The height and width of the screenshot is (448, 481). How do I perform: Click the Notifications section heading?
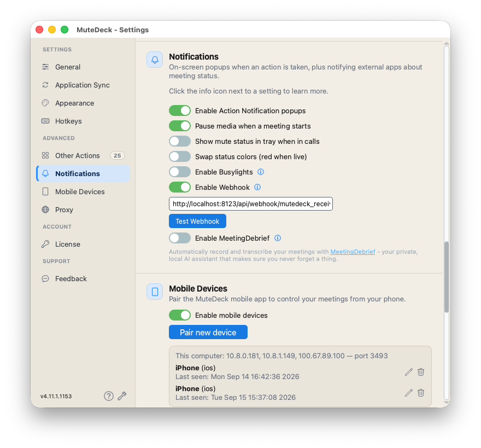[x=194, y=57]
